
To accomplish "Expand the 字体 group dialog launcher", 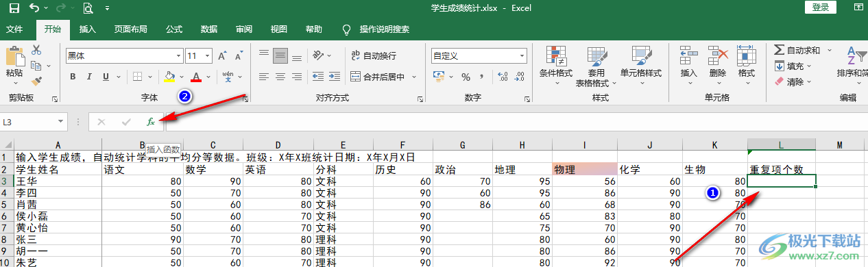I will pyautogui.click(x=245, y=99).
